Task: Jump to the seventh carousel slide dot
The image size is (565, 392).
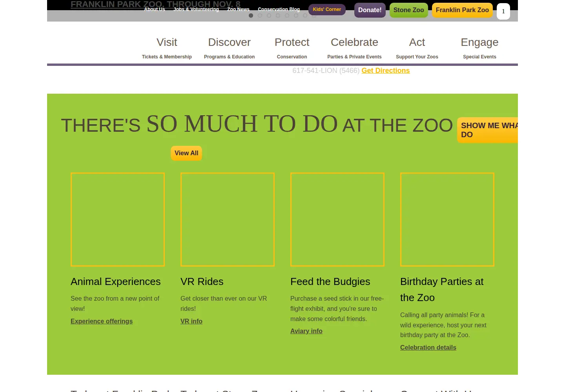Action: [x=305, y=16]
